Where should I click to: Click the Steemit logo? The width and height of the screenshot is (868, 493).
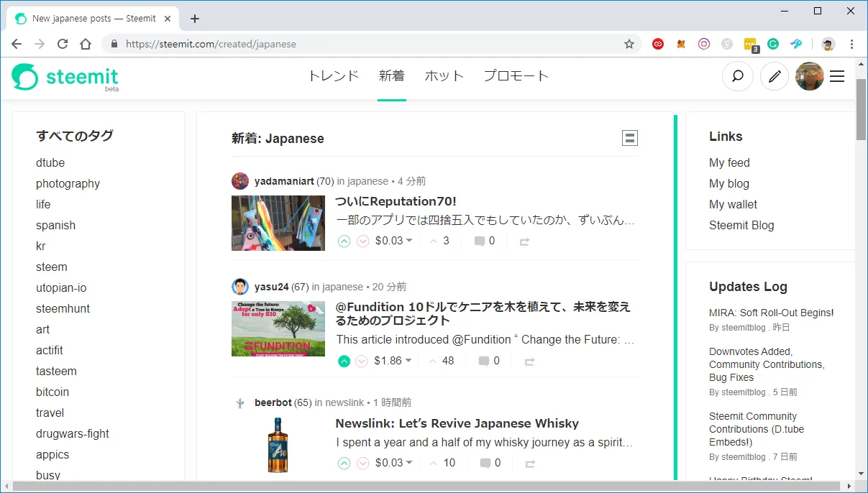coord(65,77)
